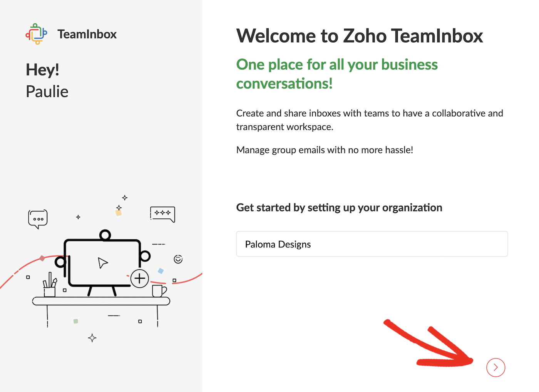
Task: Select the plus icon on the monitor illustration
Action: (139, 278)
